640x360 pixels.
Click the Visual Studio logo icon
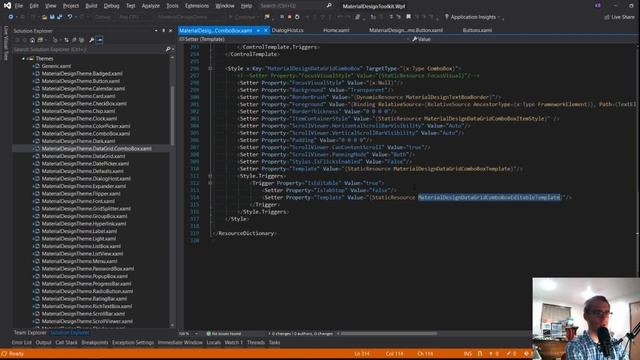pos(7,6)
